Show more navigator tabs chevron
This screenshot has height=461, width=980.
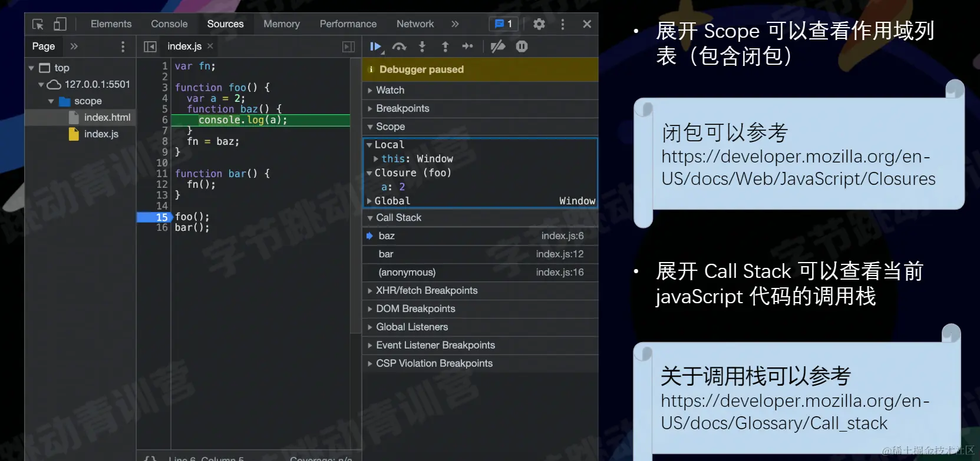tap(74, 47)
